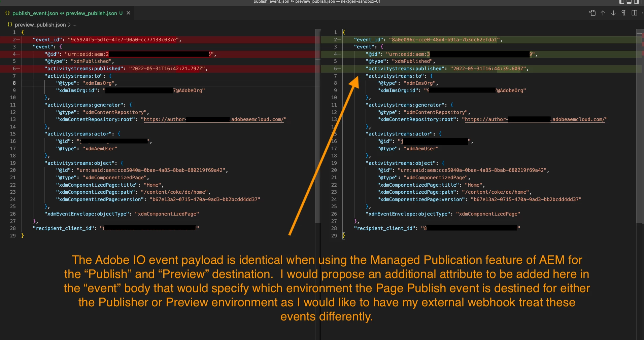
Task: Click published timestamp 16:44:39.609Z in right pane
Action: point(488,69)
